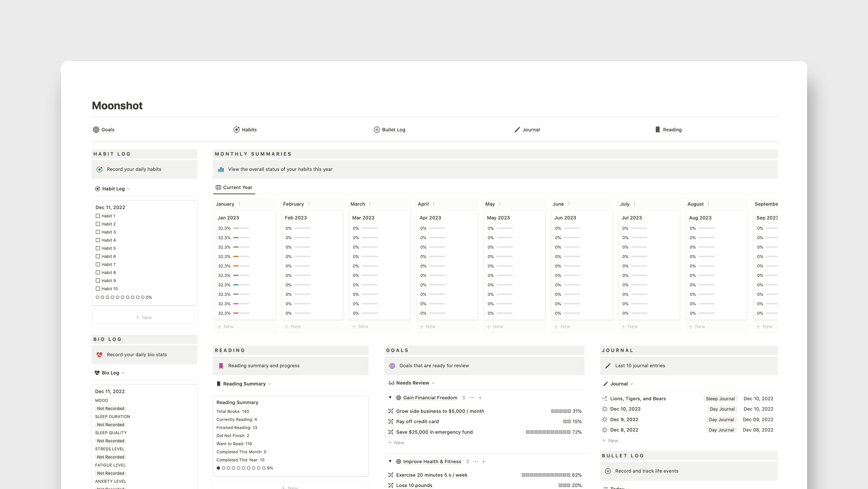Check the Habit 7 checkbox
The width and height of the screenshot is (868, 489).
click(x=98, y=265)
